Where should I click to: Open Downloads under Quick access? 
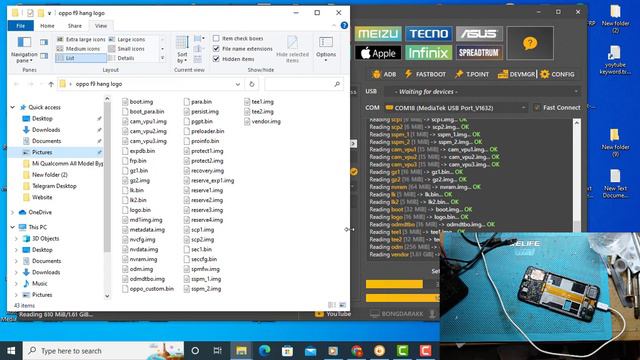[x=46, y=130]
